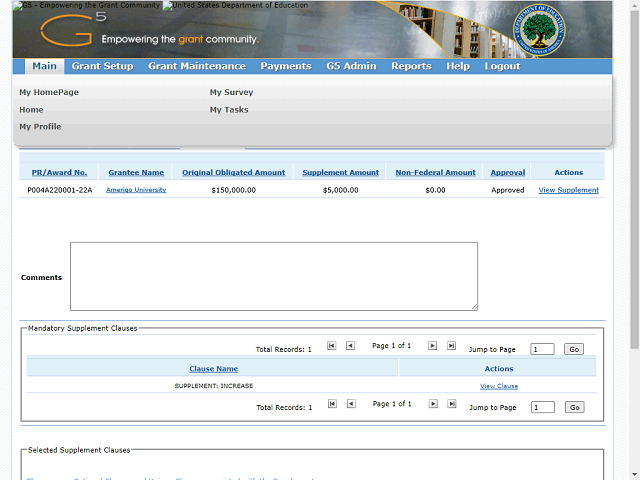Go to next page in bottom pagination
This screenshot has width=640, height=480.
pyautogui.click(x=433, y=404)
